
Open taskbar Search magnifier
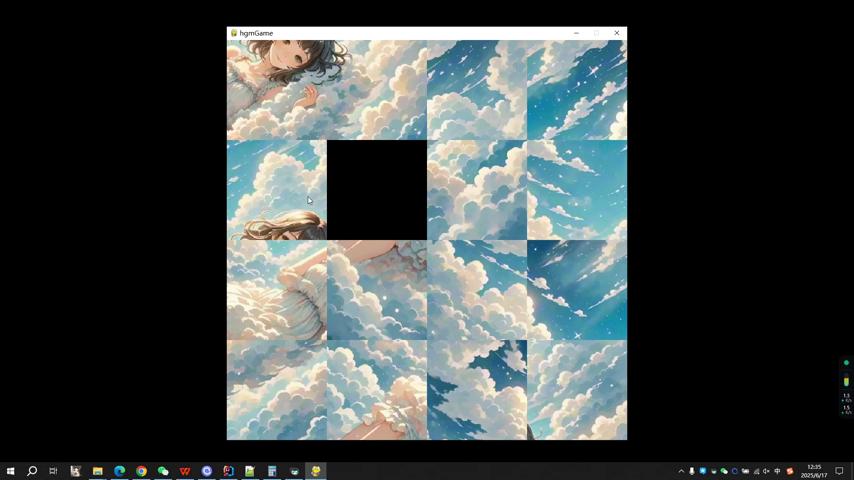click(32, 471)
